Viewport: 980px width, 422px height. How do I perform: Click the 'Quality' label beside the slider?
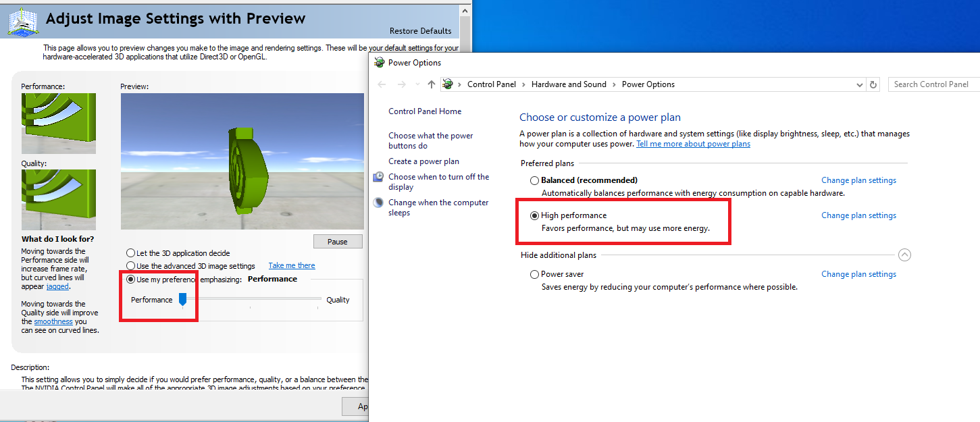coord(338,300)
